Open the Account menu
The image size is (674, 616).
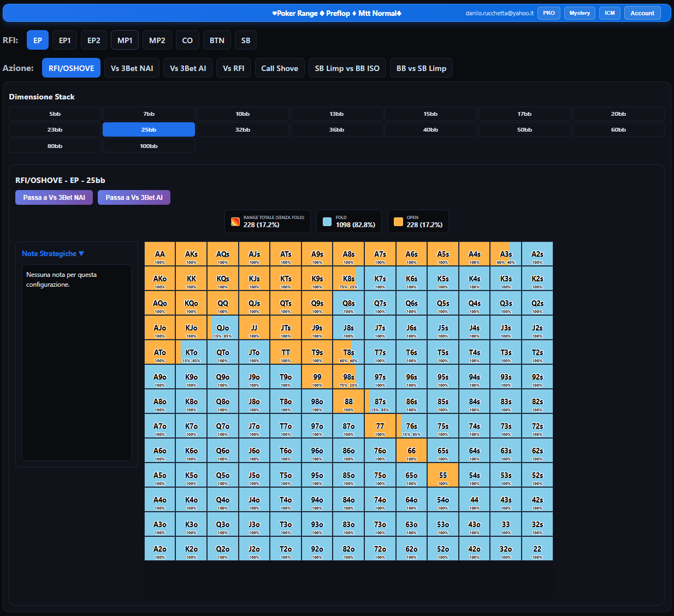642,13
